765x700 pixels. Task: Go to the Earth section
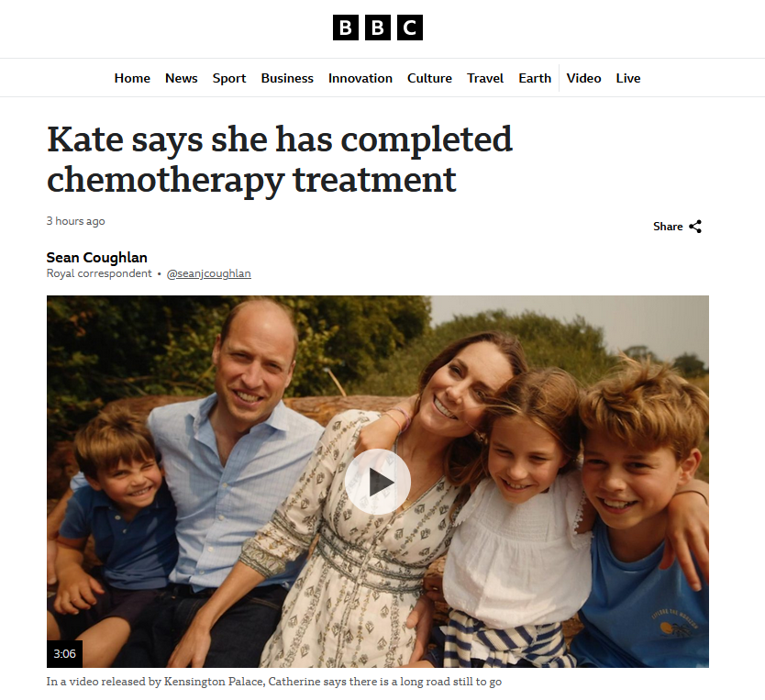click(x=535, y=78)
